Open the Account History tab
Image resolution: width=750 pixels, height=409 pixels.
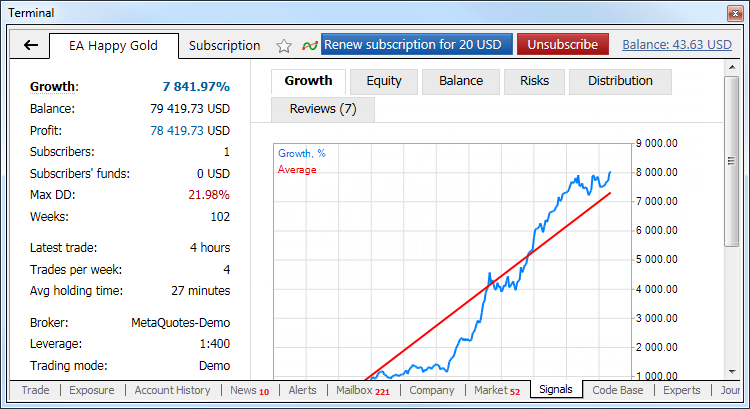(x=172, y=390)
